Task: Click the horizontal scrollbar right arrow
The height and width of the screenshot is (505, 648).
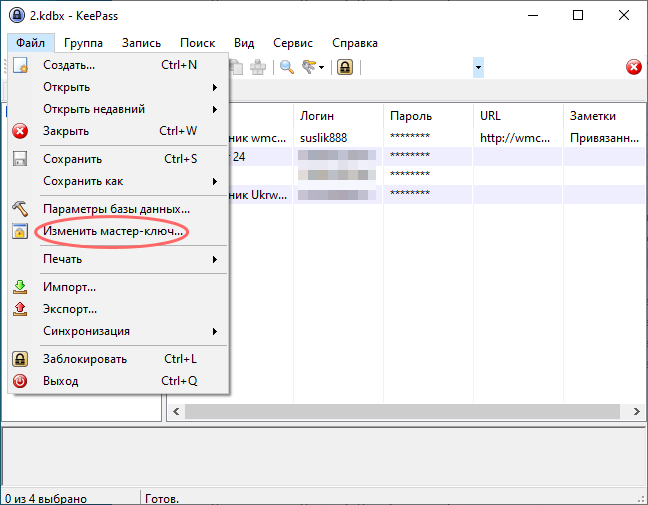Action: tap(636, 412)
